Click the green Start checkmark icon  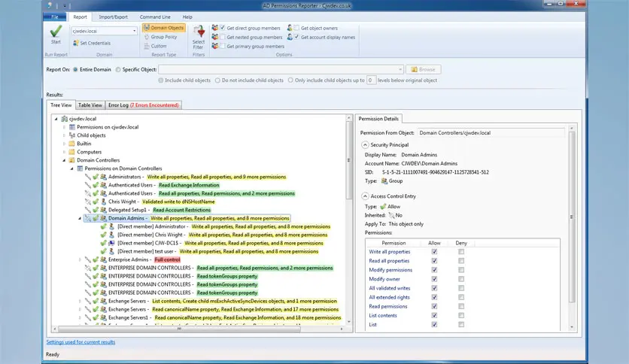[x=56, y=32]
